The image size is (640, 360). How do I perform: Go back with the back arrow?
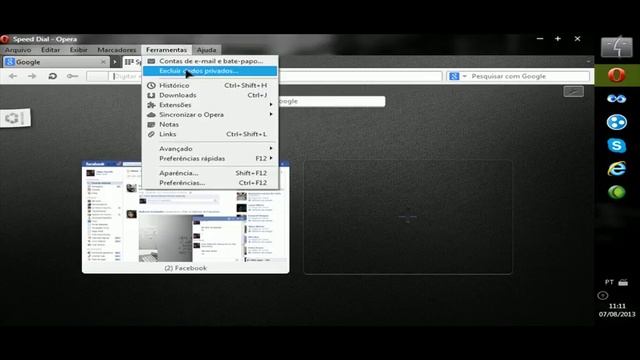click(x=13, y=76)
